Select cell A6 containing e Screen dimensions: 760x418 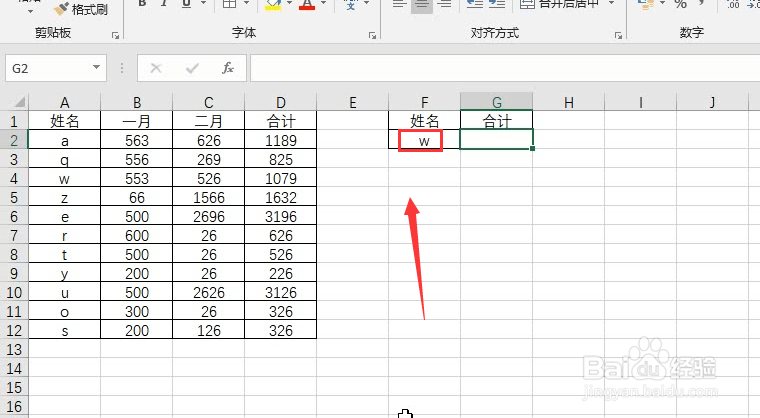[64, 216]
